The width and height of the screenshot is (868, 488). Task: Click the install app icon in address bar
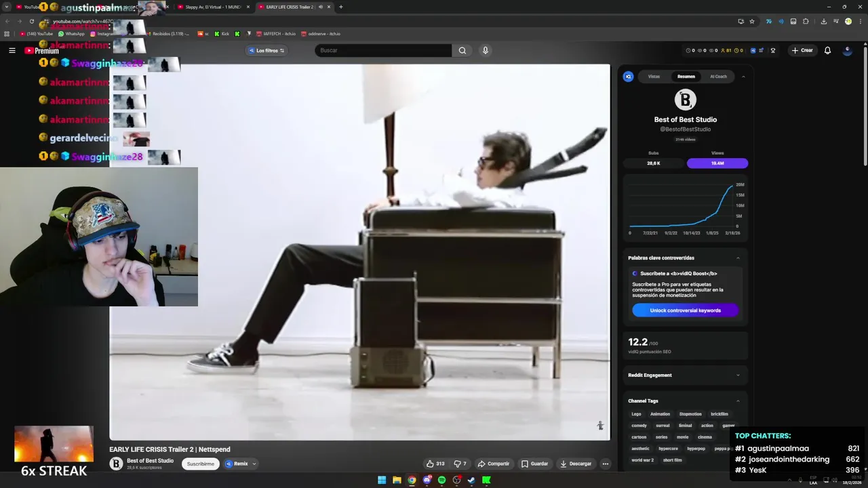pos(741,21)
